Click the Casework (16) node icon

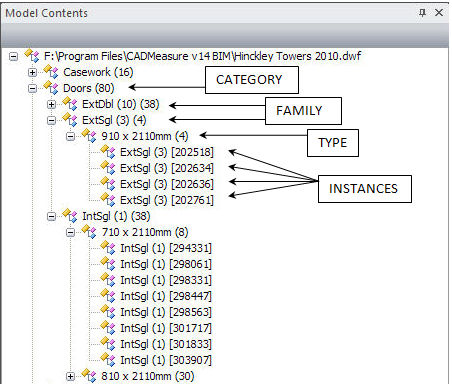(51, 71)
